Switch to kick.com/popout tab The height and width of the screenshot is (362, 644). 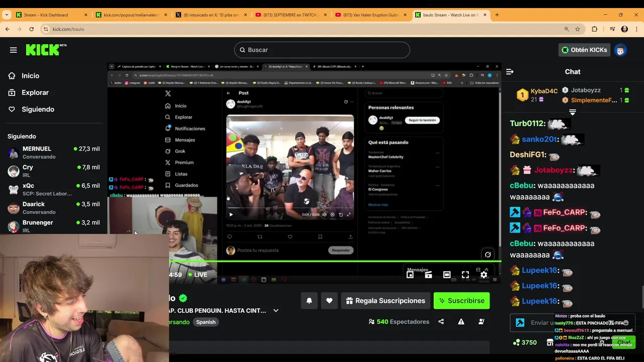coord(131,15)
